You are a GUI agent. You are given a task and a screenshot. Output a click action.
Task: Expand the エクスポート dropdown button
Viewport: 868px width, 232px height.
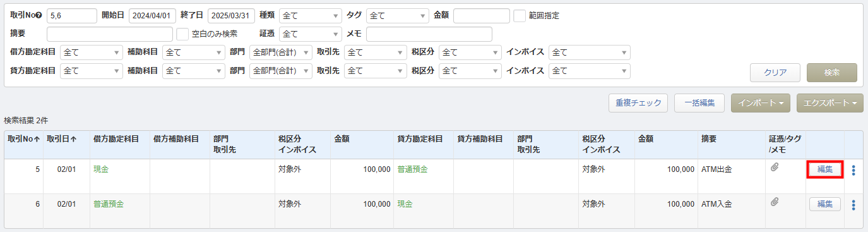click(830, 102)
